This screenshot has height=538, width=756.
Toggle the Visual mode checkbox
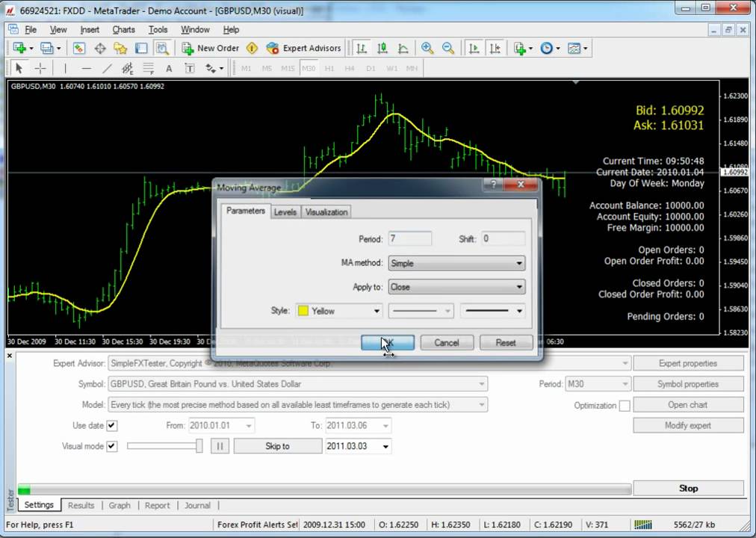click(112, 446)
